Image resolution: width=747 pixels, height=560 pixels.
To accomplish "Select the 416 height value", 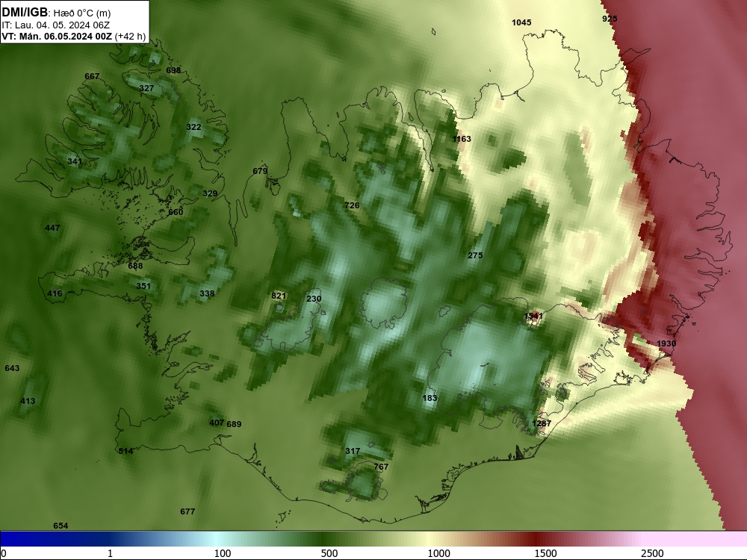I will tap(55, 293).
